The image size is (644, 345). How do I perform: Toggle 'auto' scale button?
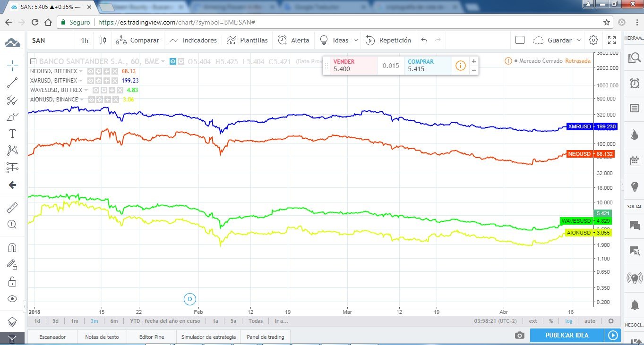point(590,321)
